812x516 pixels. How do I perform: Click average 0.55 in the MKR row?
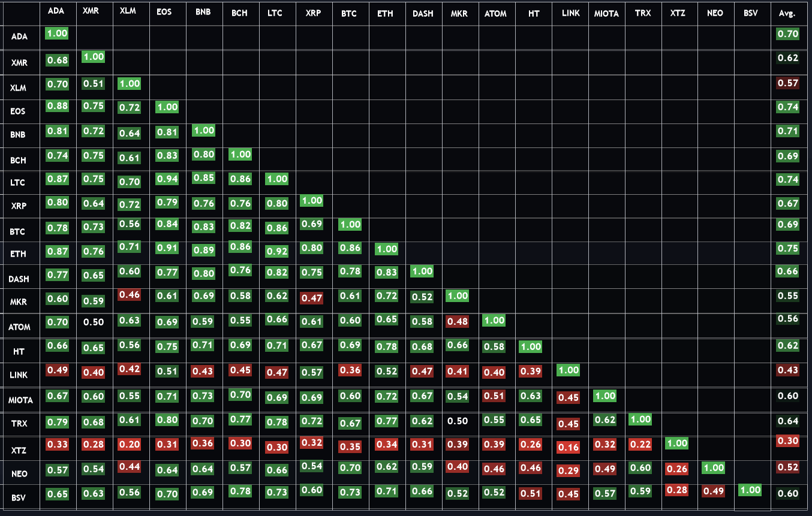point(787,295)
